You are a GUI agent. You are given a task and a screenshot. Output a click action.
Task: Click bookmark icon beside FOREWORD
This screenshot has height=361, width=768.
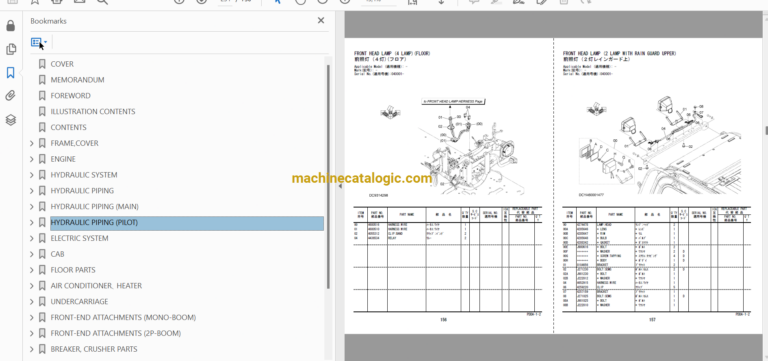42,96
